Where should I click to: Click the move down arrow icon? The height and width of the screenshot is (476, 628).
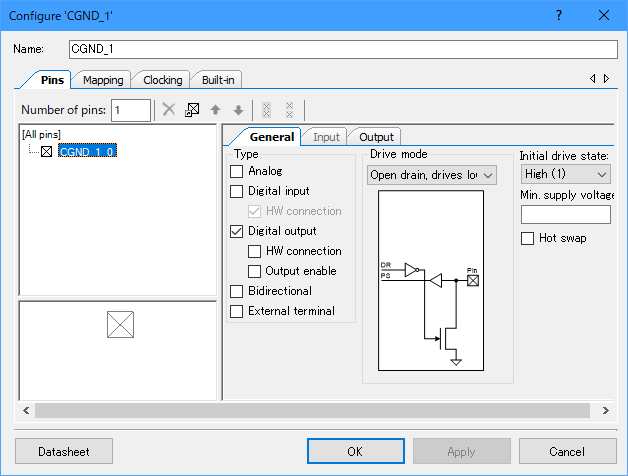238,110
